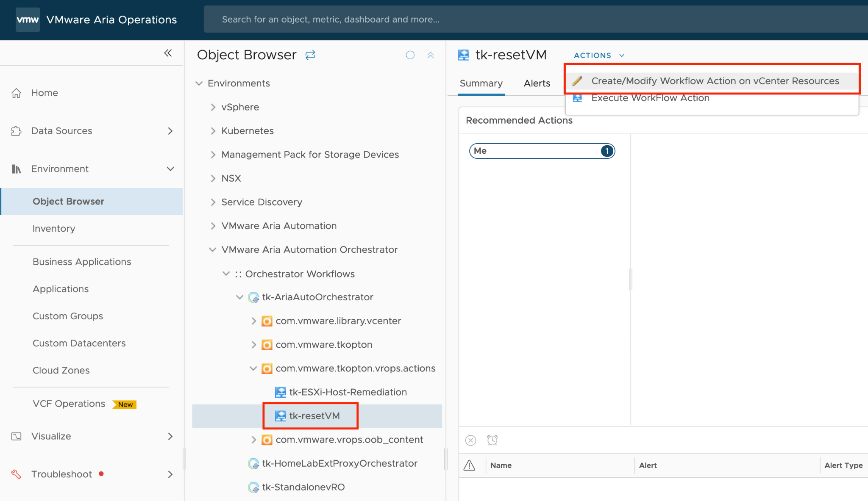Open Object Browser in the sidebar
Screen dimensions: 868x501
(x=92, y=202)
